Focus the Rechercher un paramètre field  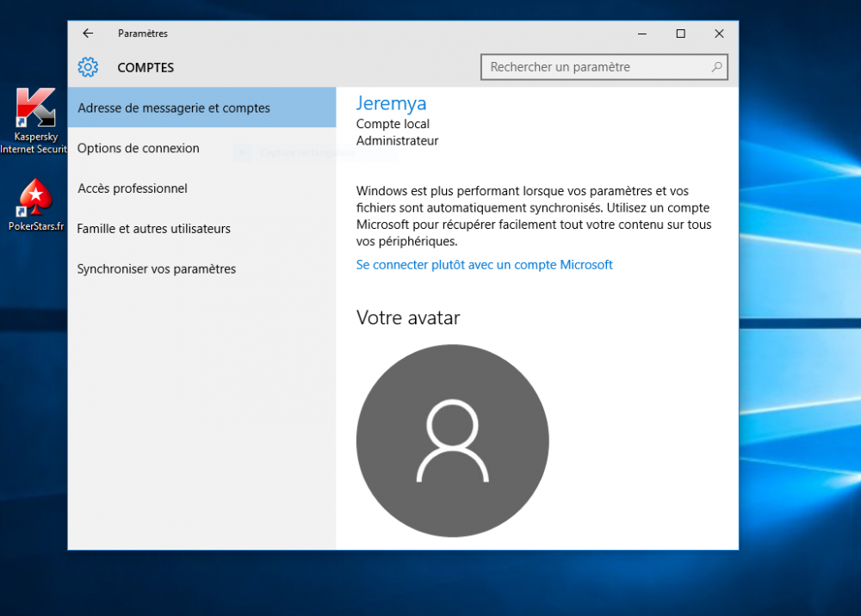pos(594,67)
